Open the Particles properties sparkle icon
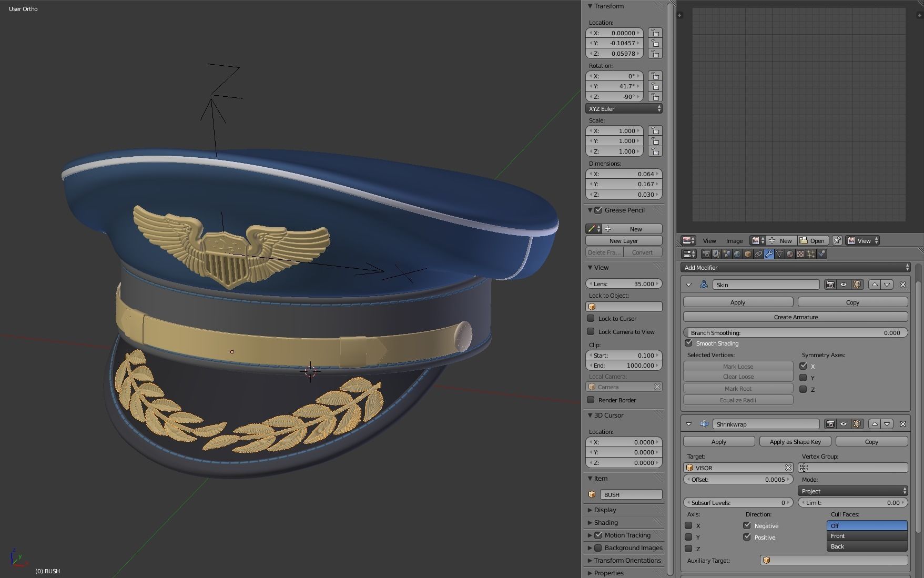924x578 pixels. click(x=811, y=254)
